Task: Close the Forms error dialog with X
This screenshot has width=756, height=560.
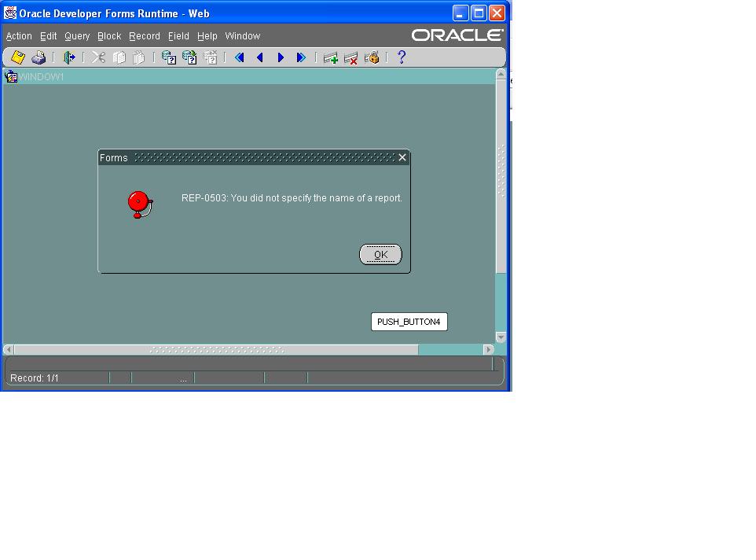Action: tap(402, 157)
